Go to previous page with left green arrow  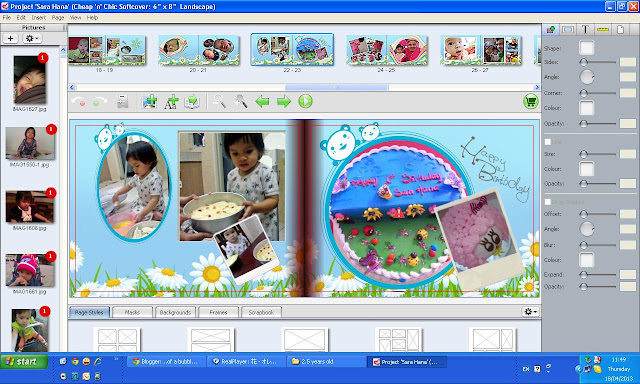(262, 101)
